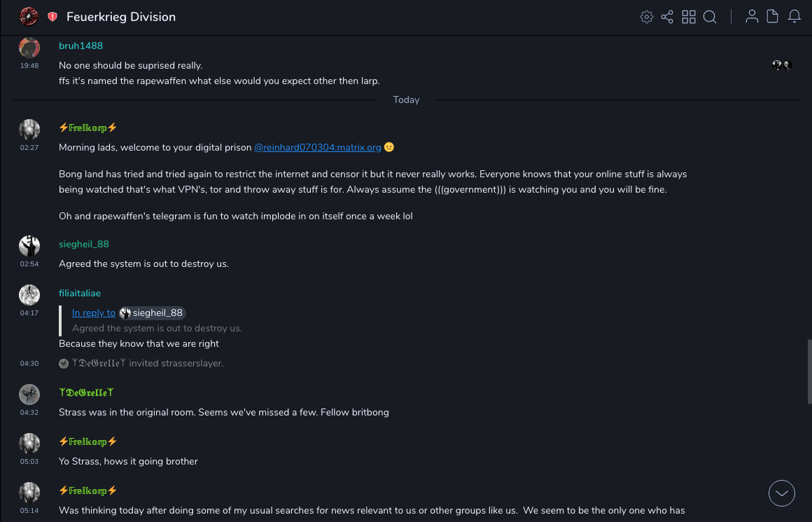Image resolution: width=812 pixels, height=522 pixels.
Task: Open message search with magnifier icon
Action: coord(710,17)
